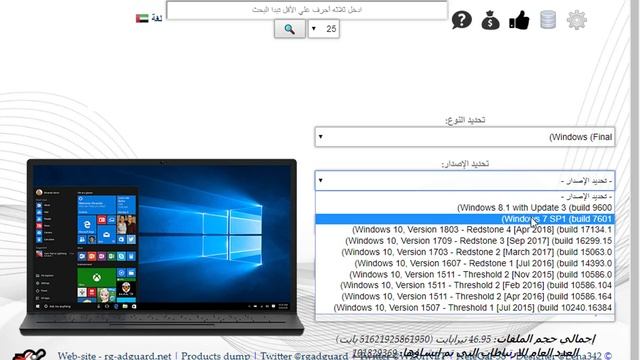Open the Products dump link
The image size is (640, 360).
point(216,356)
